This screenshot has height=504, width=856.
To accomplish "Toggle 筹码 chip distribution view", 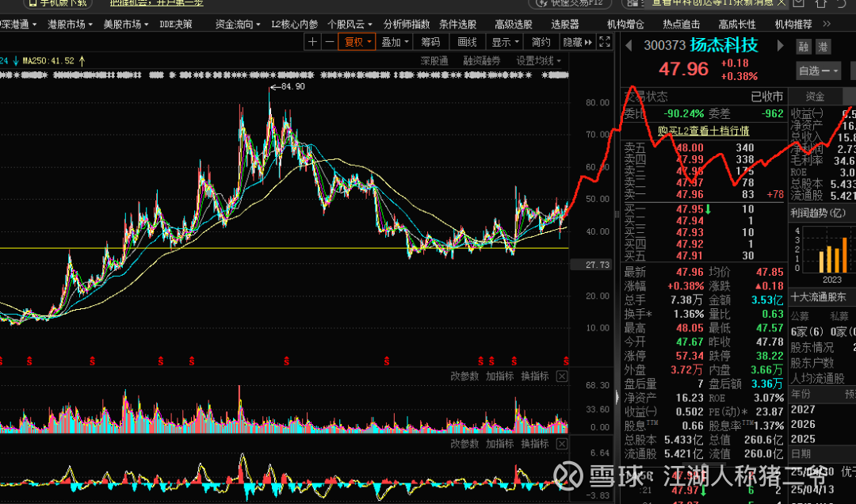I will [x=430, y=41].
